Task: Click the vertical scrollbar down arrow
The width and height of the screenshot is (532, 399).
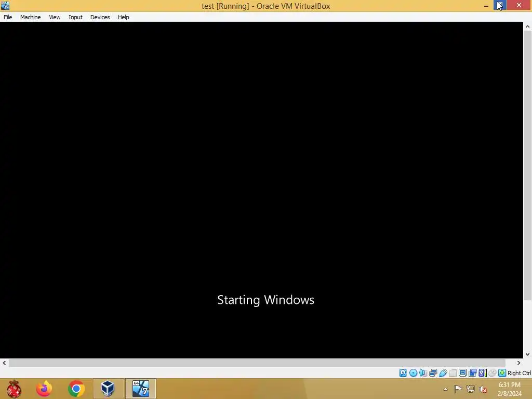Action: pos(527,354)
